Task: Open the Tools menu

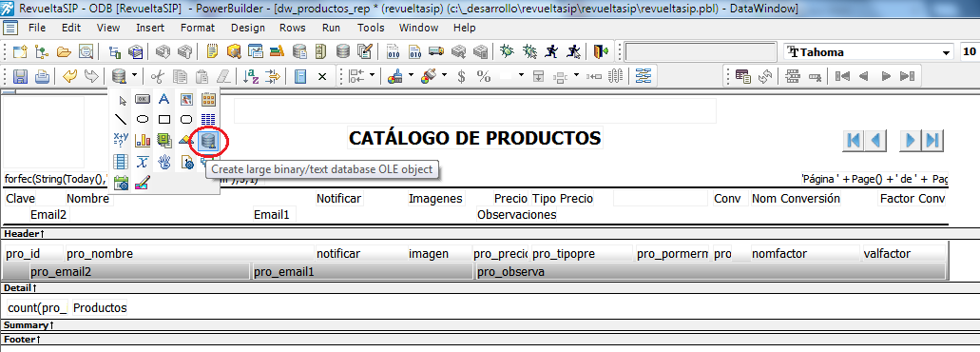Action: [372, 28]
